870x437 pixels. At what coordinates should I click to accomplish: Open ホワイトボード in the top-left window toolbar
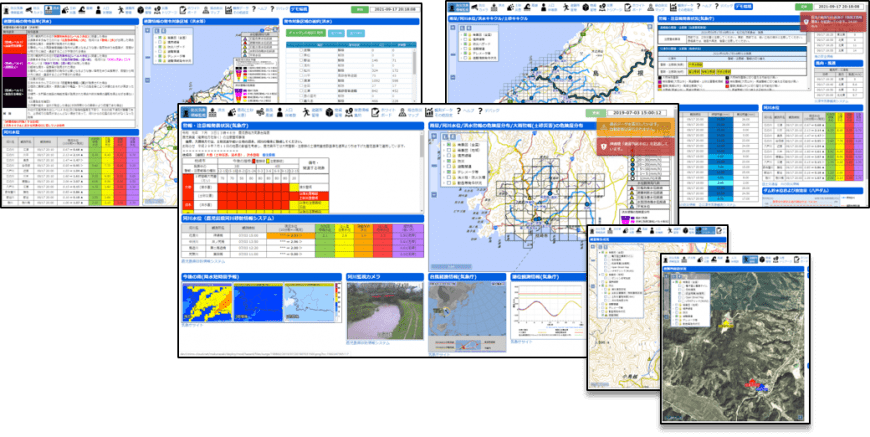(183, 10)
